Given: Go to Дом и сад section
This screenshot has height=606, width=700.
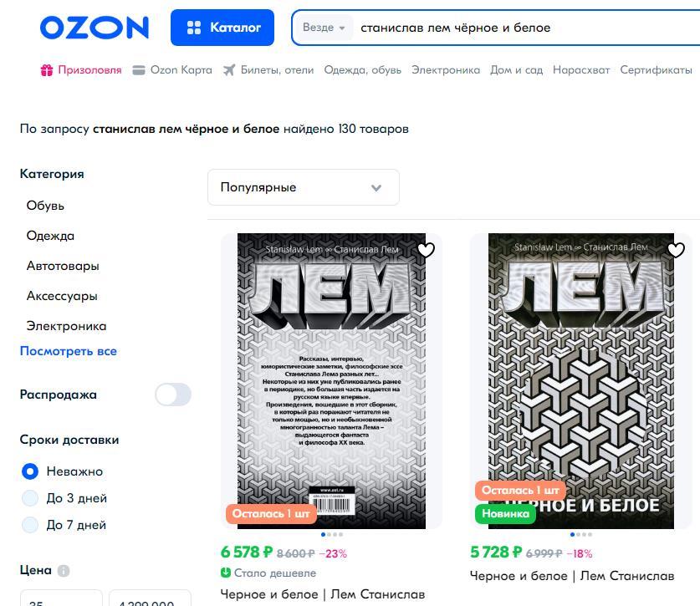Looking at the screenshot, I should [x=516, y=70].
